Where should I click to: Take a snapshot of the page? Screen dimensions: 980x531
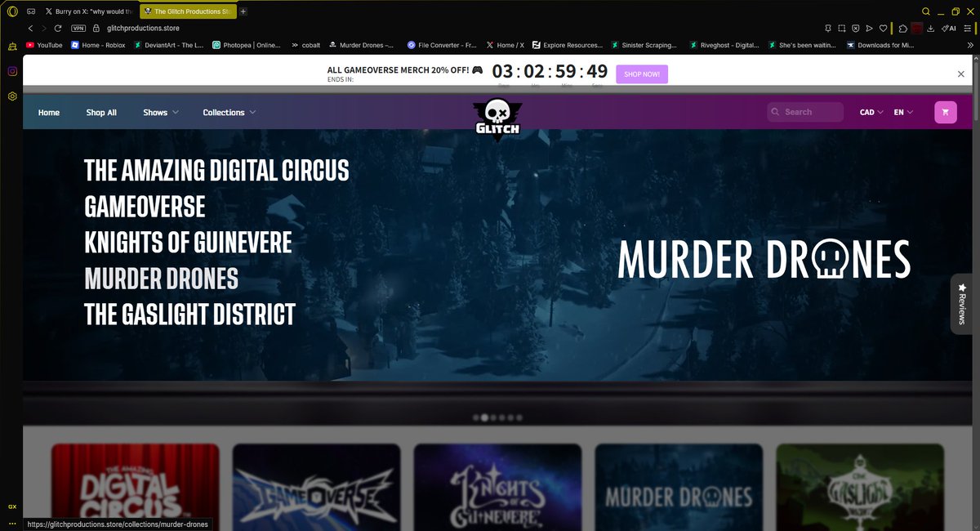tap(842, 28)
